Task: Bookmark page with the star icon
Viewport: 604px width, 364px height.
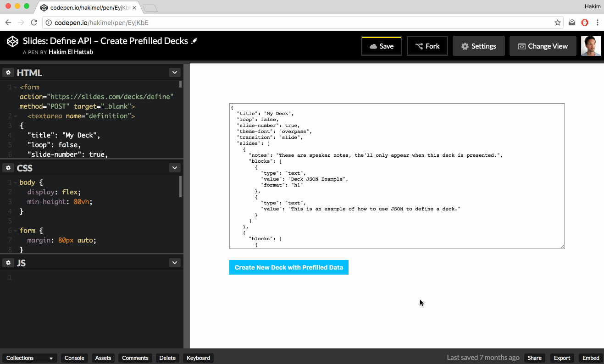Action: click(x=558, y=22)
